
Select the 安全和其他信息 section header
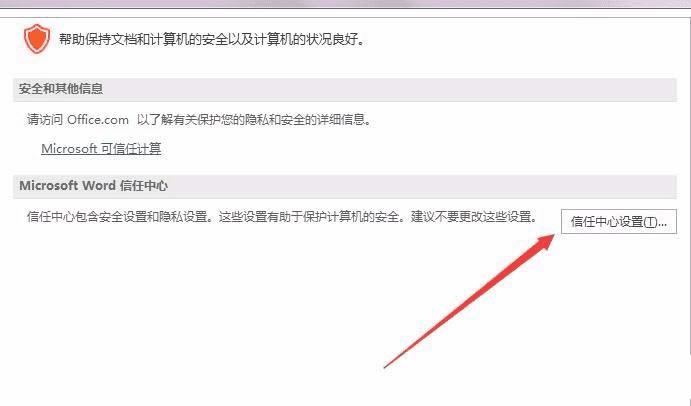coord(61,89)
